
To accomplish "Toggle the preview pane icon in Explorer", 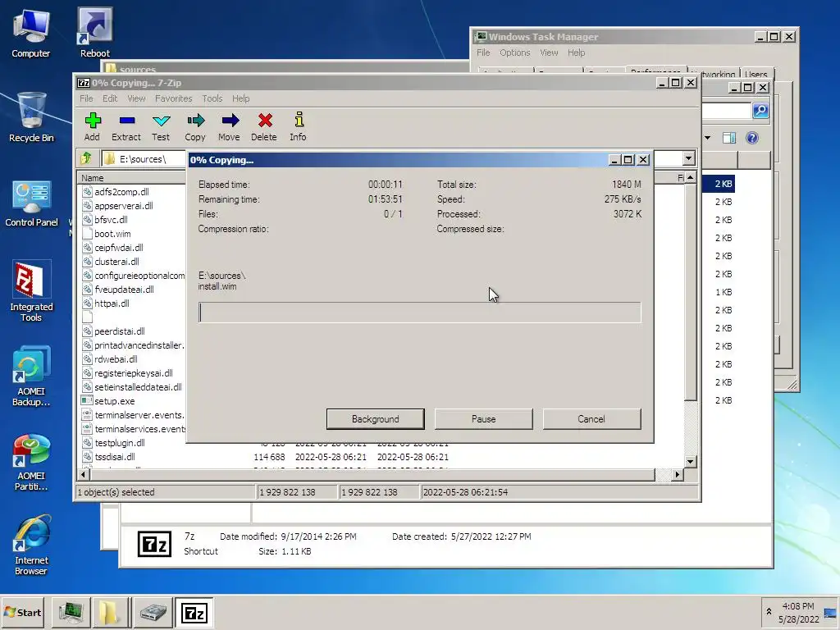I will coord(729,138).
